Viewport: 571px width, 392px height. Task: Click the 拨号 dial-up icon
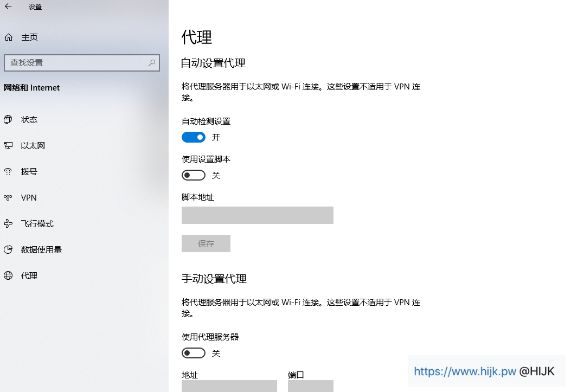pos(8,172)
